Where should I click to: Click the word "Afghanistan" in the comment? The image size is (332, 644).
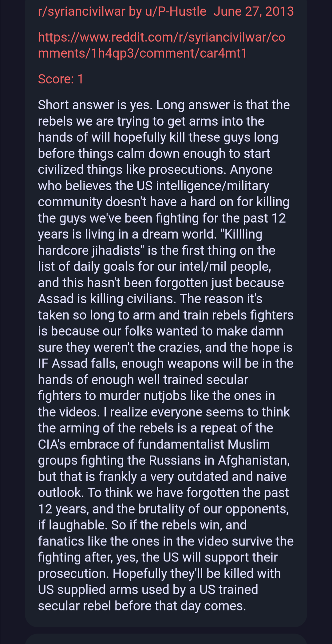click(x=254, y=461)
